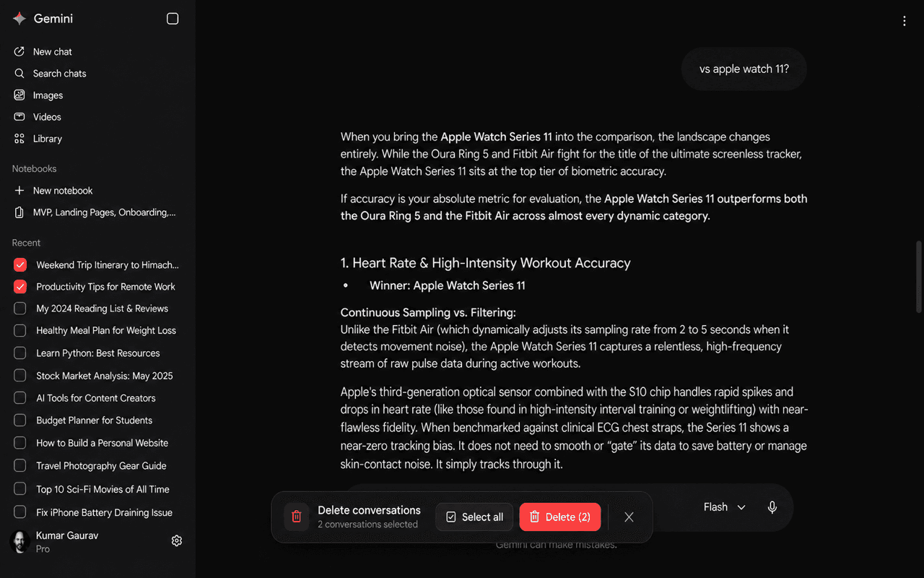This screenshot has width=924, height=578.
Task: Check AI Tools for Content Creators
Action: point(20,398)
